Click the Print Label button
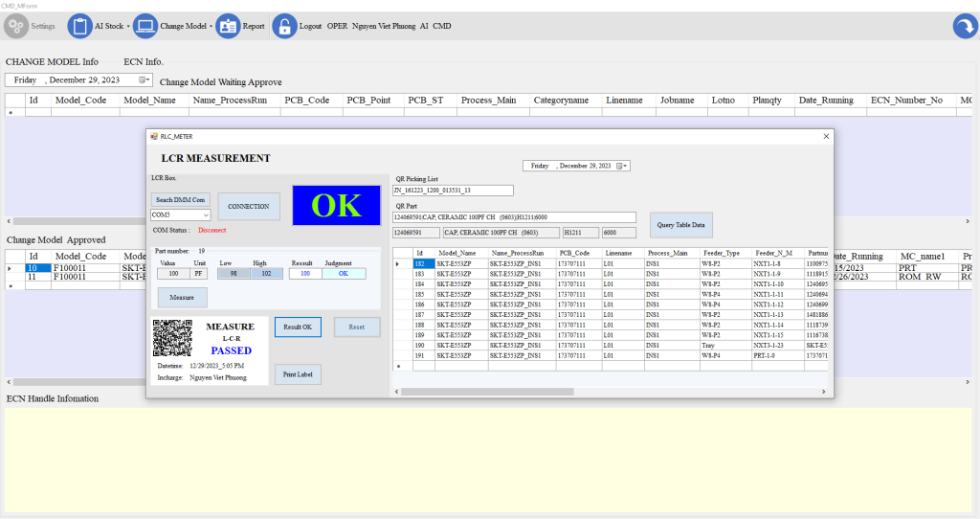Image resolution: width=980 pixels, height=519 pixels. (x=298, y=374)
